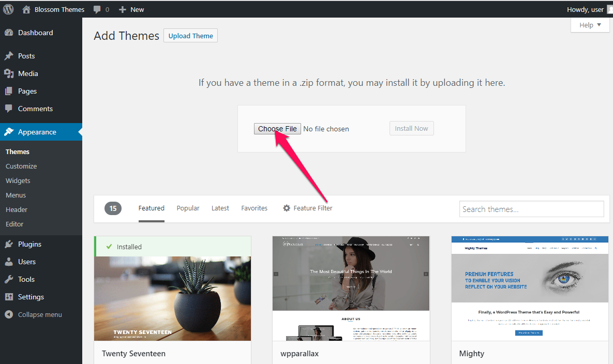The height and width of the screenshot is (364, 613).
Task: Click the Feature Filter link text
Action: pos(313,208)
